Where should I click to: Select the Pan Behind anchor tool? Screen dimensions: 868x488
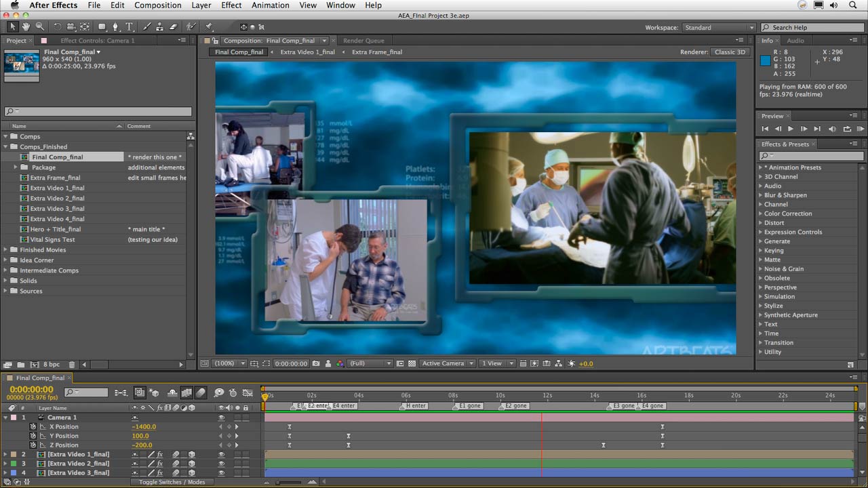click(x=85, y=27)
